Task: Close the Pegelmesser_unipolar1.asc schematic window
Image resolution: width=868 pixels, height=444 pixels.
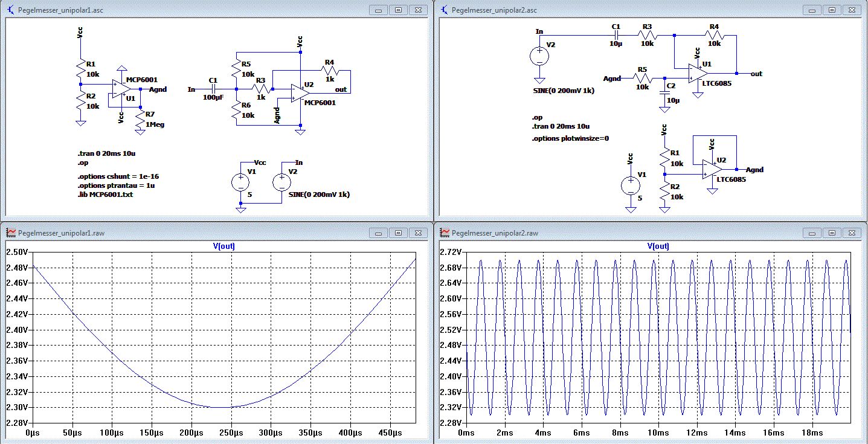Action: tap(418, 10)
